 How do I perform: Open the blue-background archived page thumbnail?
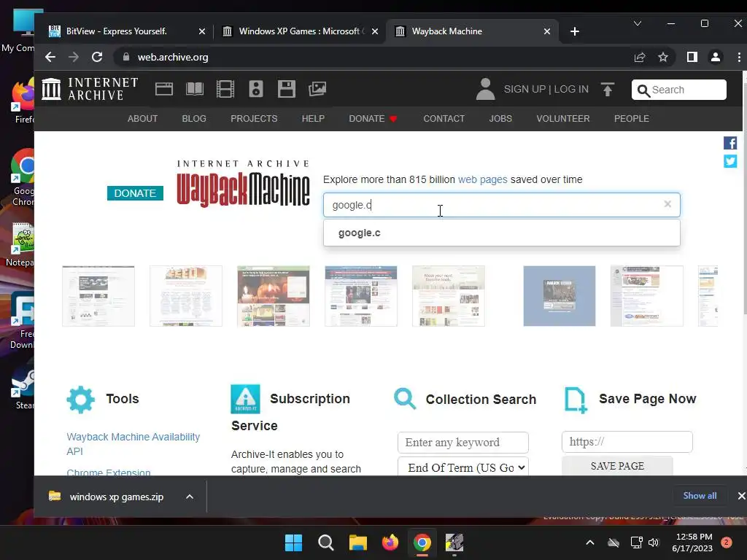(560, 296)
